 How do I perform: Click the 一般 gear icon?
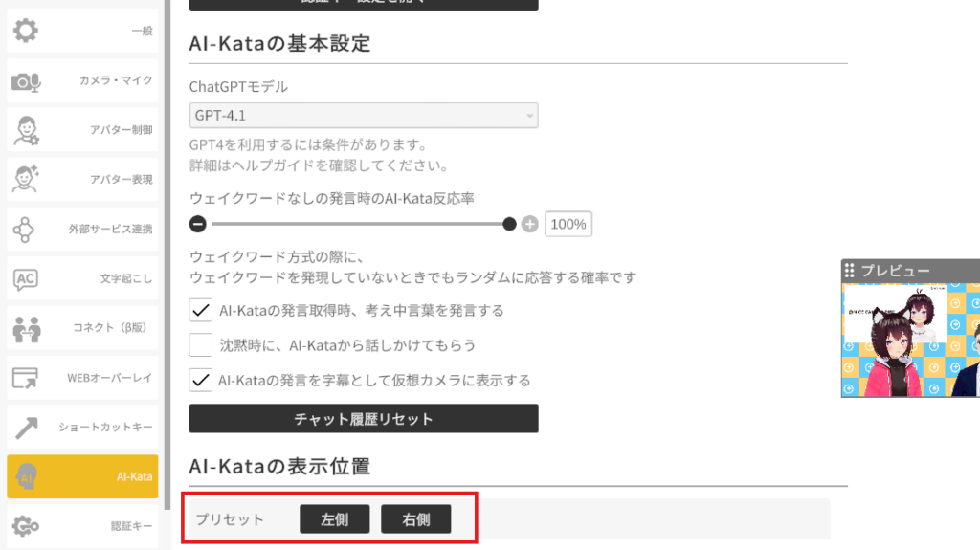(26, 31)
